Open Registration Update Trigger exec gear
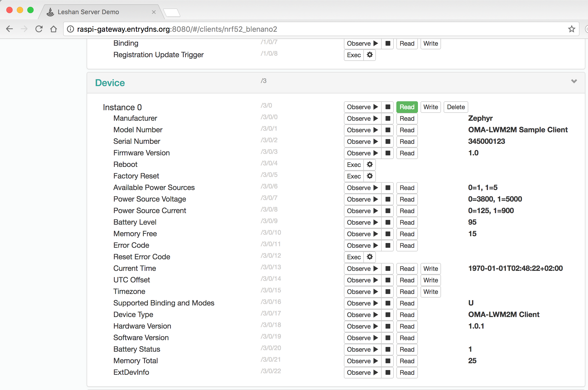588x390 pixels. pos(370,55)
